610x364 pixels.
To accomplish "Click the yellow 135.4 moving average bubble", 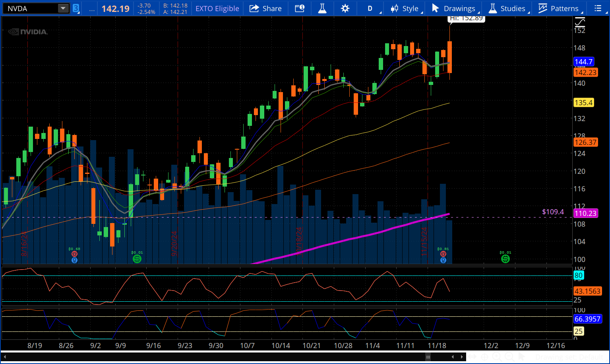I will pos(584,102).
